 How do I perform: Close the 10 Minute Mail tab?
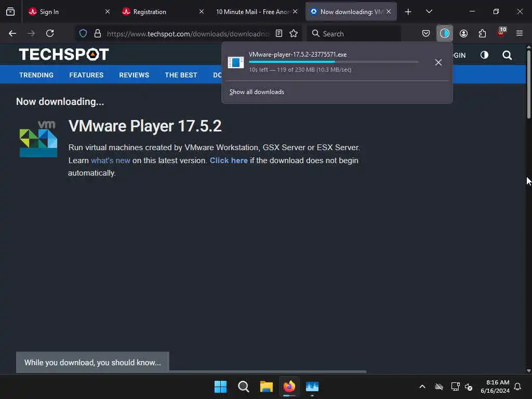tap(295, 11)
